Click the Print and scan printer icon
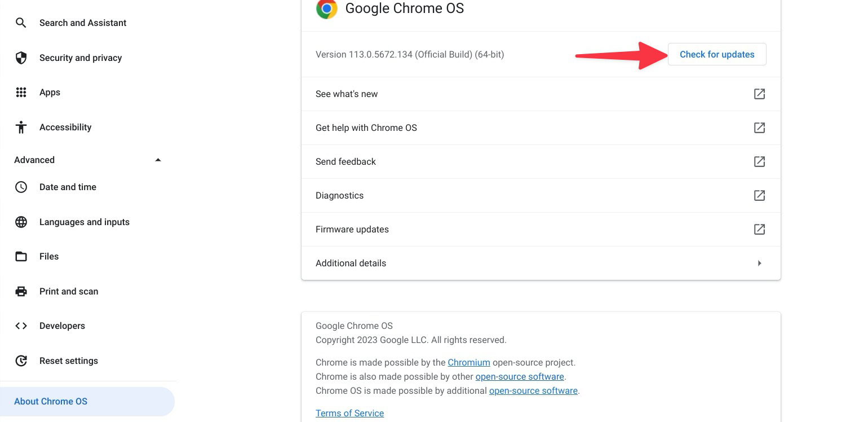 (21, 292)
